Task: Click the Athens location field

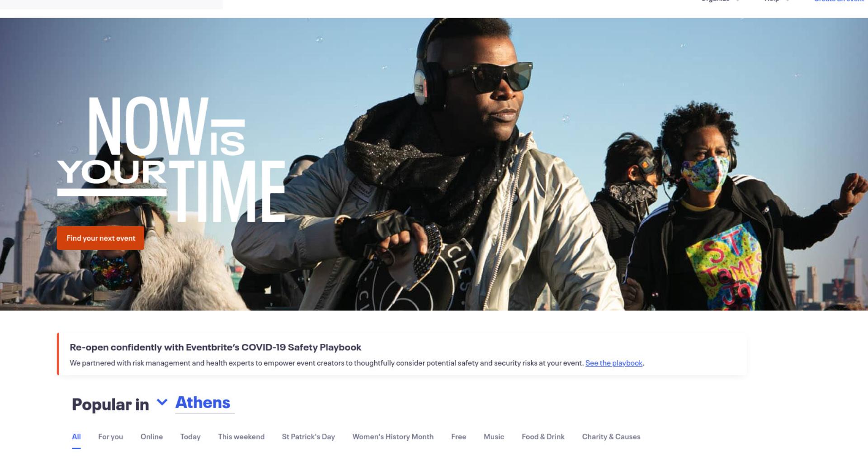Action: [x=205, y=403]
